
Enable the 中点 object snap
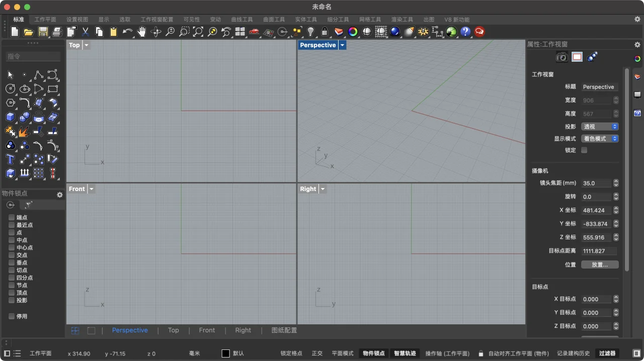(x=12, y=240)
